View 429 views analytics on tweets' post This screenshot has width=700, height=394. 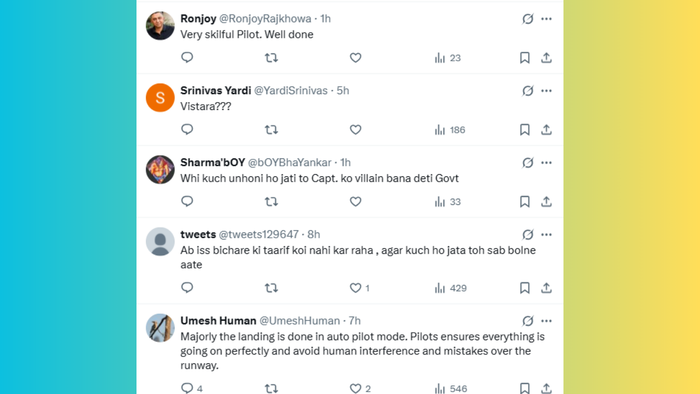tap(451, 288)
